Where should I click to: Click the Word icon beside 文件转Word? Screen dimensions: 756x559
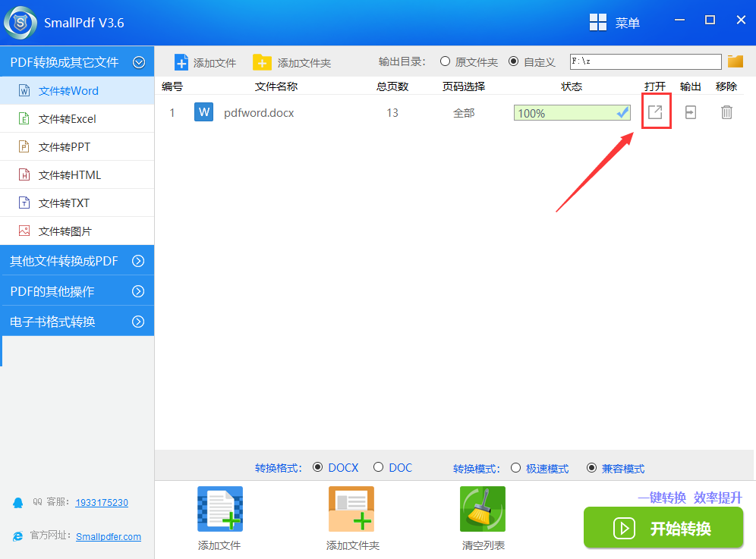click(24, 90)
